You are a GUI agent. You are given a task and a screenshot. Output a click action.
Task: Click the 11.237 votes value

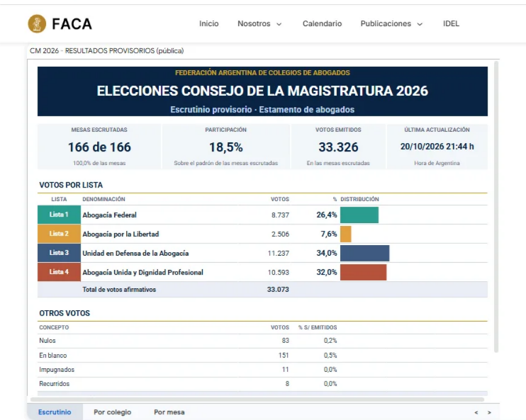point(278,253)
